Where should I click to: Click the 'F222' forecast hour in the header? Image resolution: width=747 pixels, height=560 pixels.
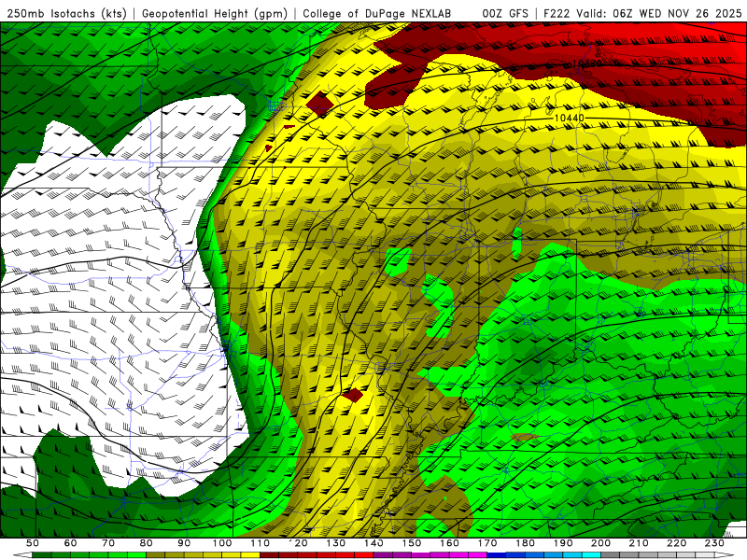(557, 13)
